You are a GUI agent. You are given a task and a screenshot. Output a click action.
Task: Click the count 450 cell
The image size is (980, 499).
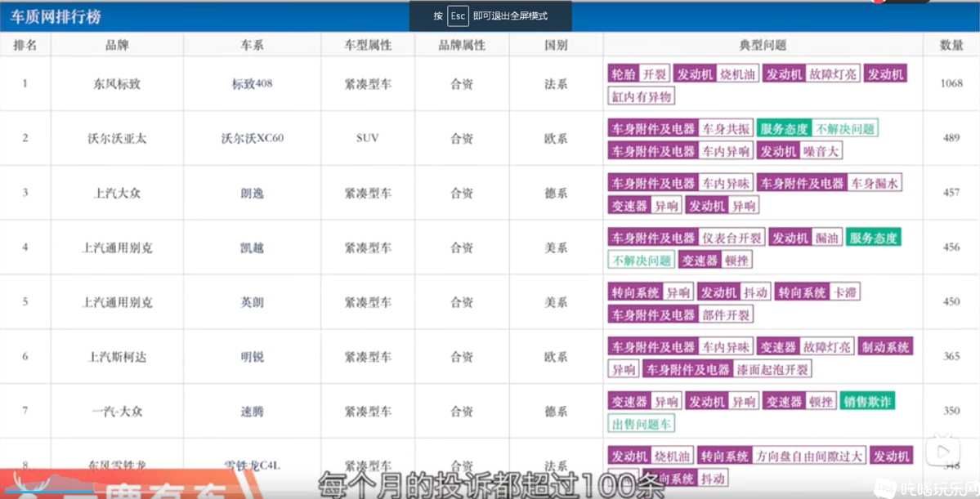[x=951, y=301]
